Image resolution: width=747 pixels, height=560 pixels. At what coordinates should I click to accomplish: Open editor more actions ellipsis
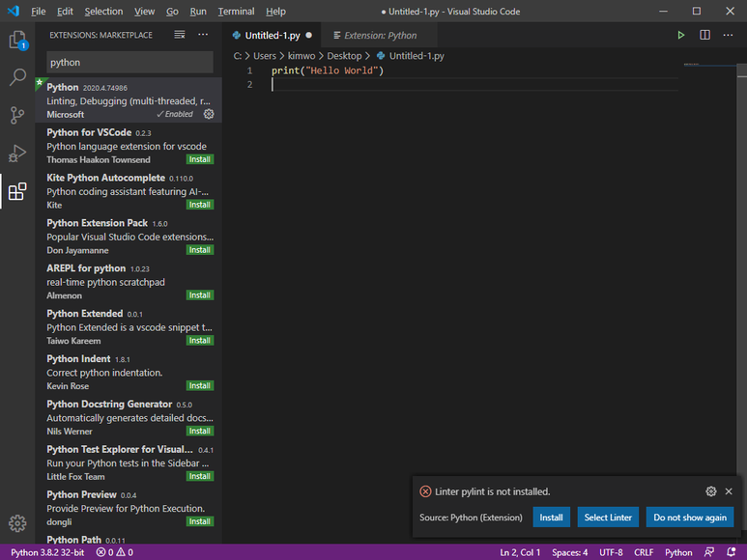(728, 35)
